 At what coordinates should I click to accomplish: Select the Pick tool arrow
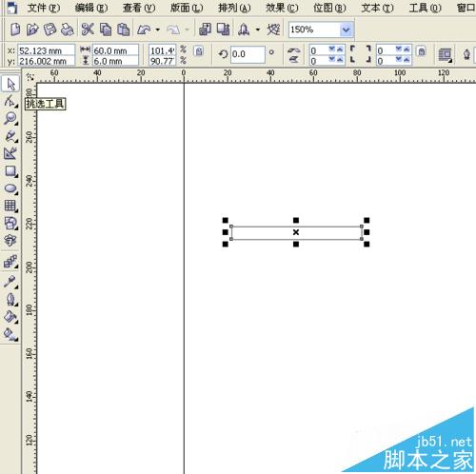click(10, 84)
